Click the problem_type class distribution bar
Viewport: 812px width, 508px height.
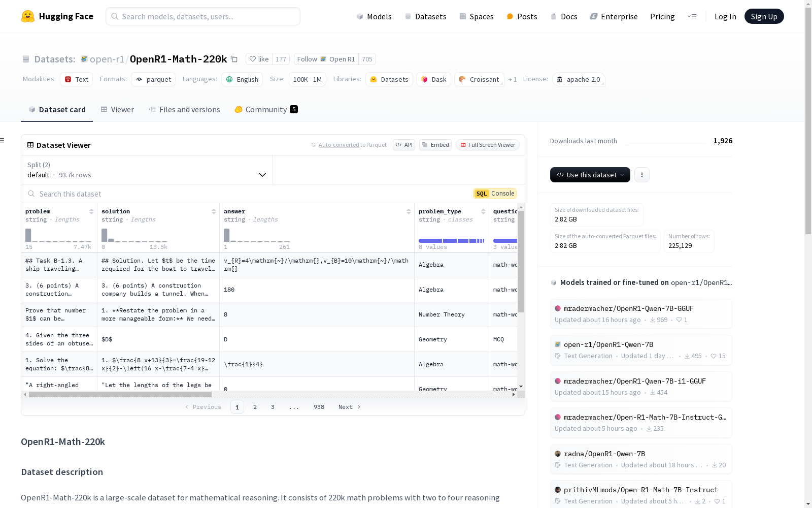pos(451,241)
